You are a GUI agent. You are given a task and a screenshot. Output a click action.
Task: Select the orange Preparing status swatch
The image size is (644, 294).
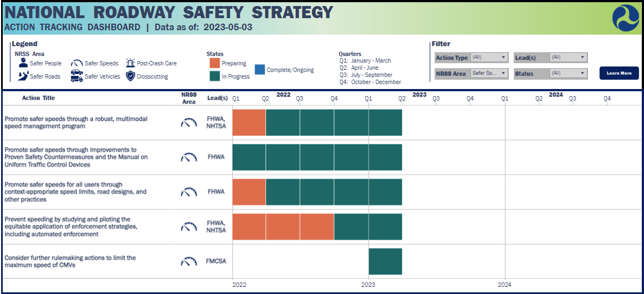pyautogui.click(x=215, y=63)
